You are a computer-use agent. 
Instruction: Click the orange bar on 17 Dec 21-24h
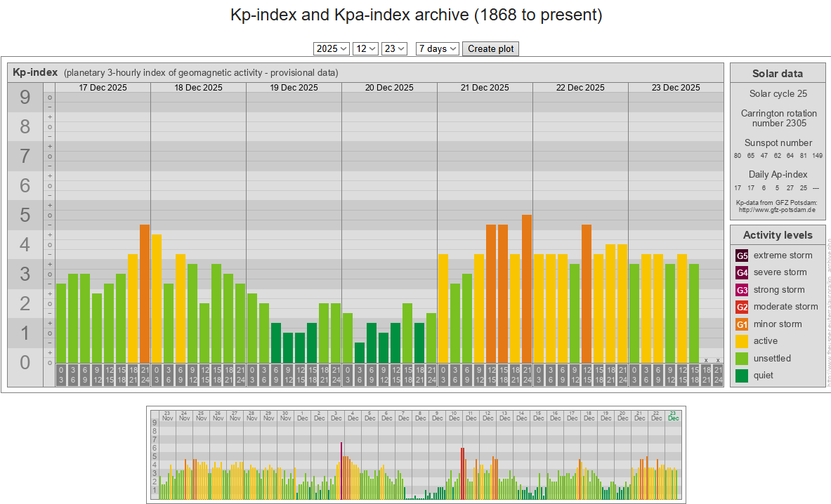(145, 293)
